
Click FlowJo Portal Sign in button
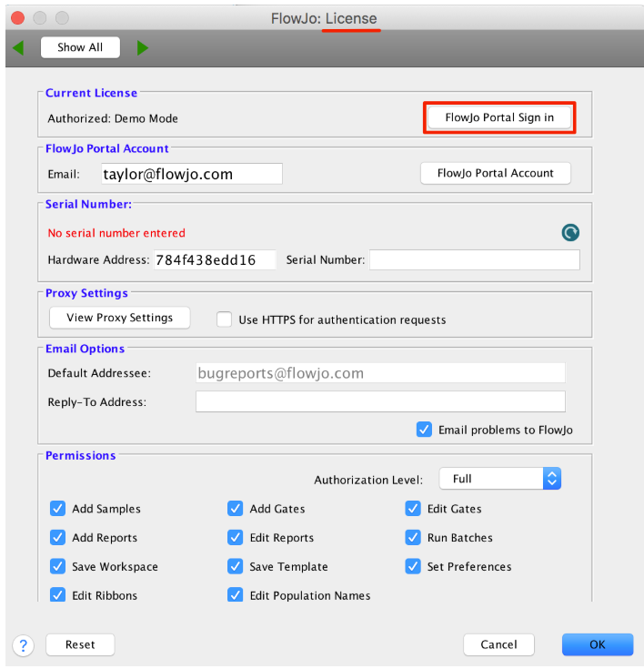499,117
